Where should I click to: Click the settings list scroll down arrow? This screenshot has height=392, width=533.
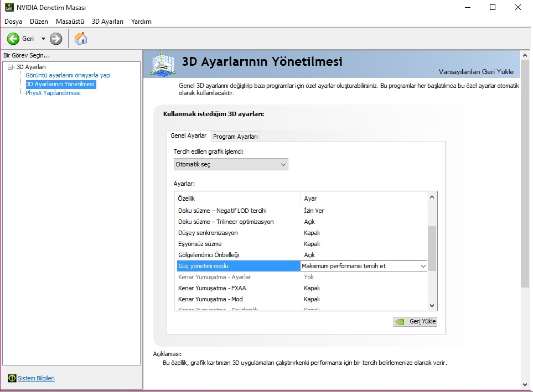pos(432,305)
